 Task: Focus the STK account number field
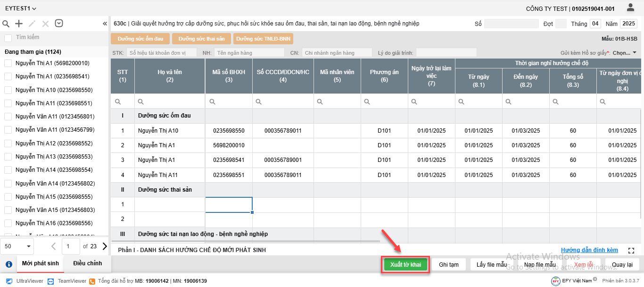[x=162, y=53]
